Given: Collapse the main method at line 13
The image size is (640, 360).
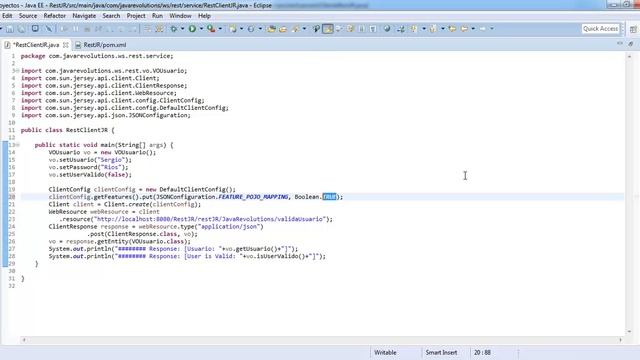Looking at the screenshot, I should (18, 145).
